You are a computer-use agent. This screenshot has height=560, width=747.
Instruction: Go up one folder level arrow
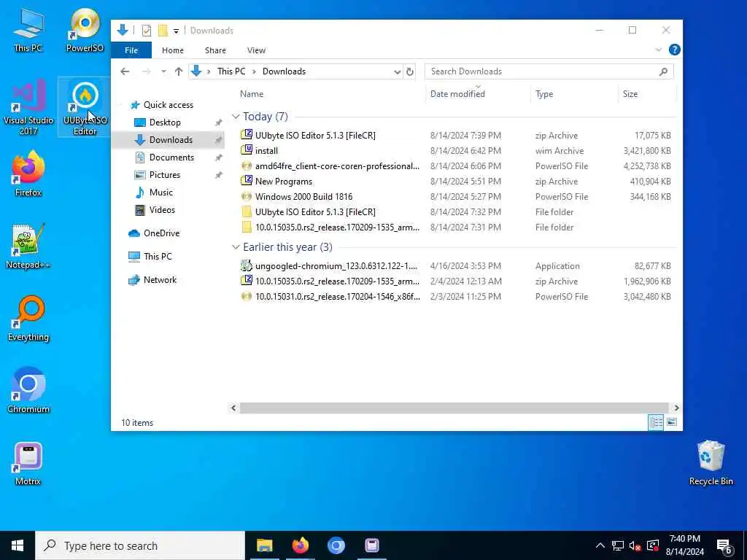click(179, 71)
